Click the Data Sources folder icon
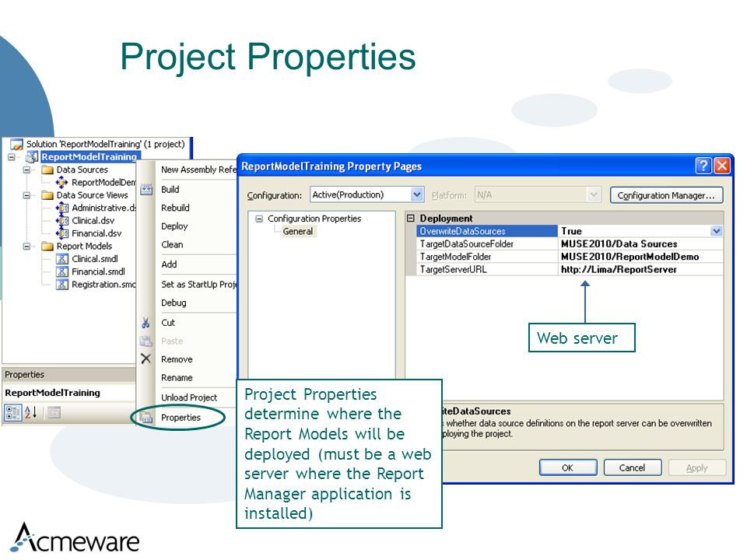The height and width of the screenshot is (560, 747). [47, 170]
